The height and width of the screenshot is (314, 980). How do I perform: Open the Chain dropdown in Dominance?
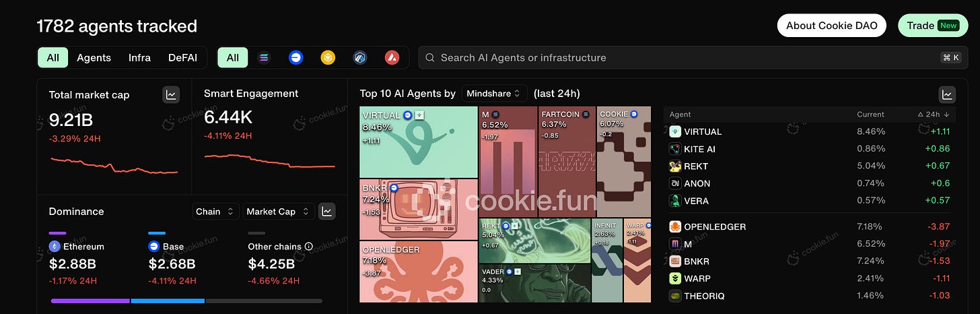pos(216,212)
